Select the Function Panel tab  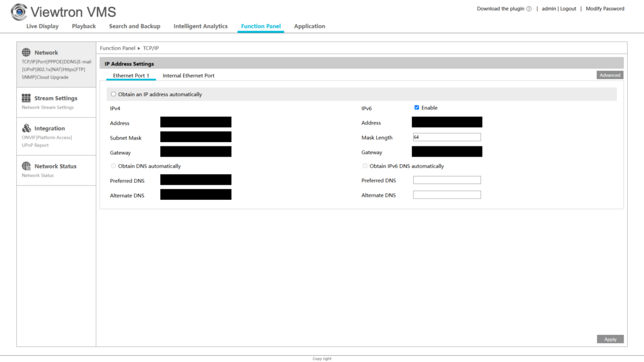point(261,26)
